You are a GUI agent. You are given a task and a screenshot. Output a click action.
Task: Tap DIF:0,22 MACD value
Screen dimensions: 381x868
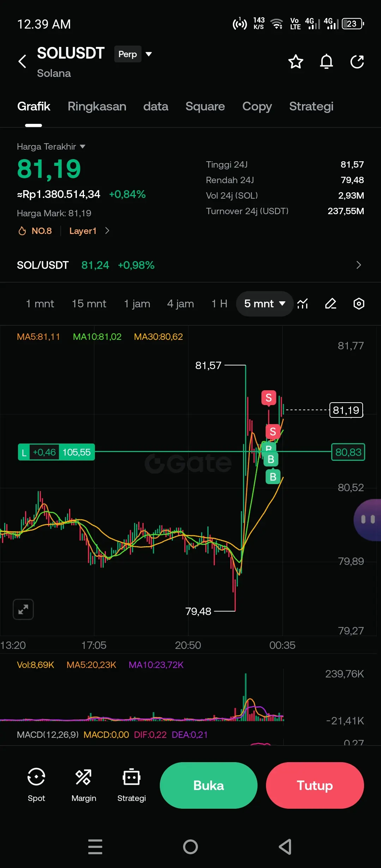click(x=150, y=735)
